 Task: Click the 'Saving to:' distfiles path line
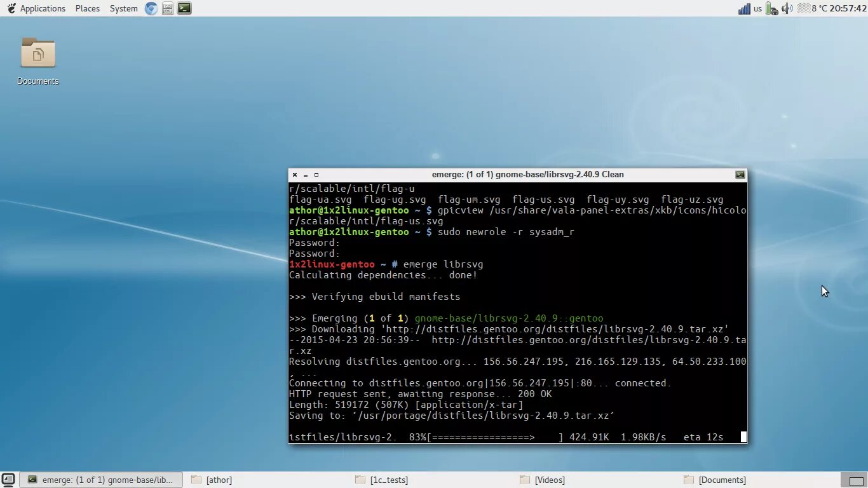click(452, 416)
